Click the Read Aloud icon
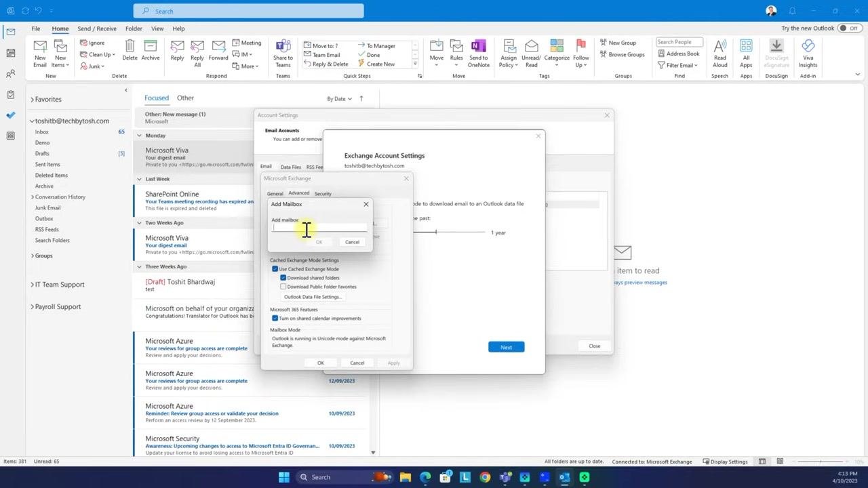This screenshot has height=488, width=868. tap(720, 53)
